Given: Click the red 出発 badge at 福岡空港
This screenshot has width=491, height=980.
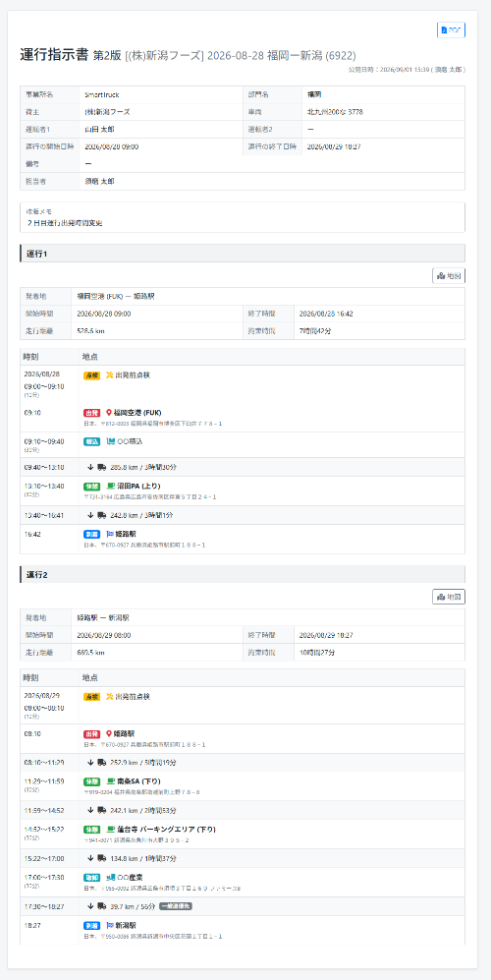Looking at the screenshot, I should pos(92,413).
